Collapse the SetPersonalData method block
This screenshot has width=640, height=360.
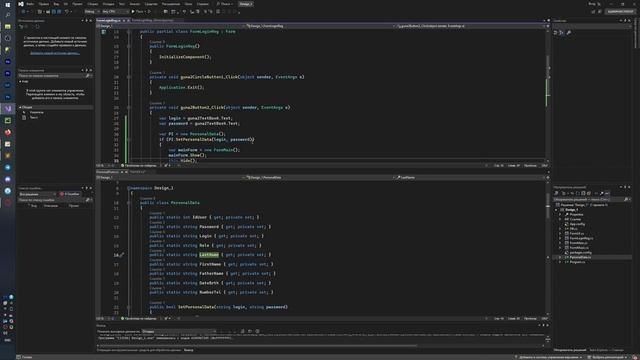129,307
